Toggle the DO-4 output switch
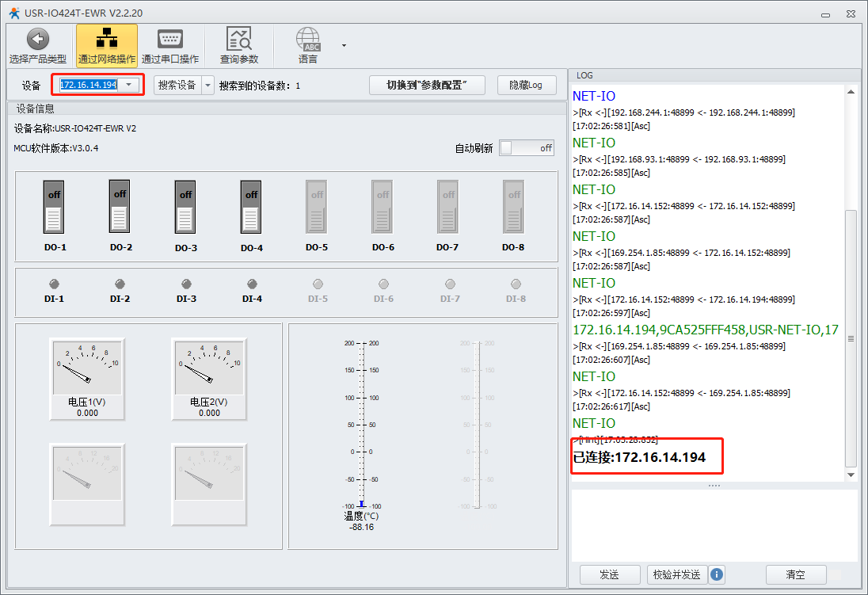 tap(251, 208)
